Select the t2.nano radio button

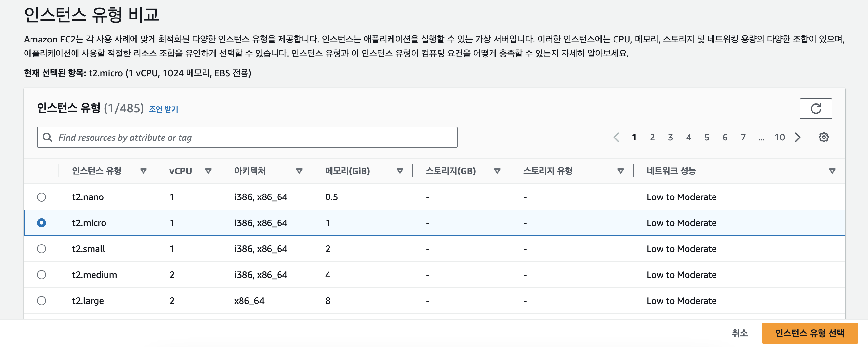coord(42,197)
